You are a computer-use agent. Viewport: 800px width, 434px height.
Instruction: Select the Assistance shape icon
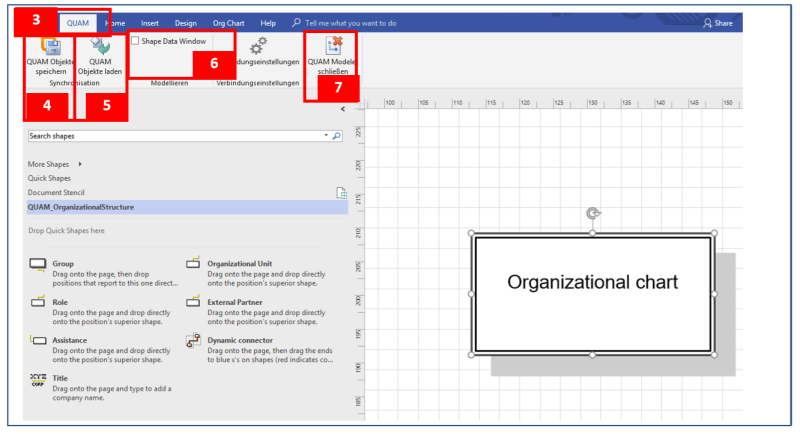pos(37,341)
